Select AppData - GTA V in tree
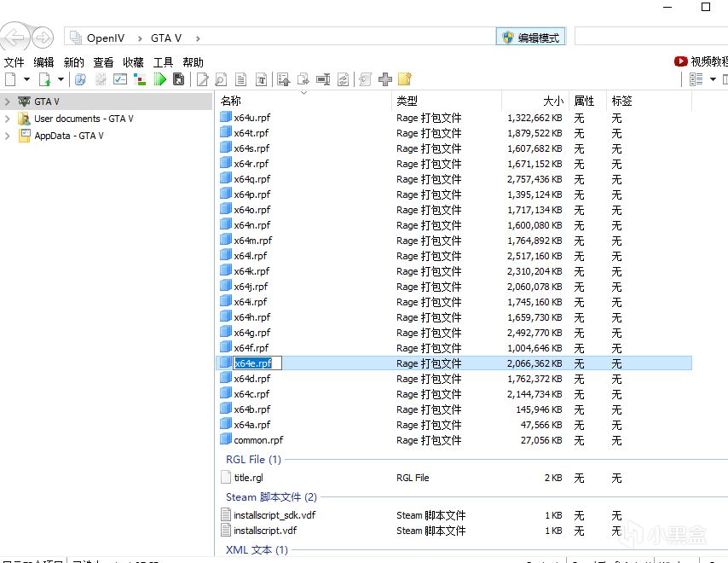This screenshot has height=563, width=728. pos(69,136)
